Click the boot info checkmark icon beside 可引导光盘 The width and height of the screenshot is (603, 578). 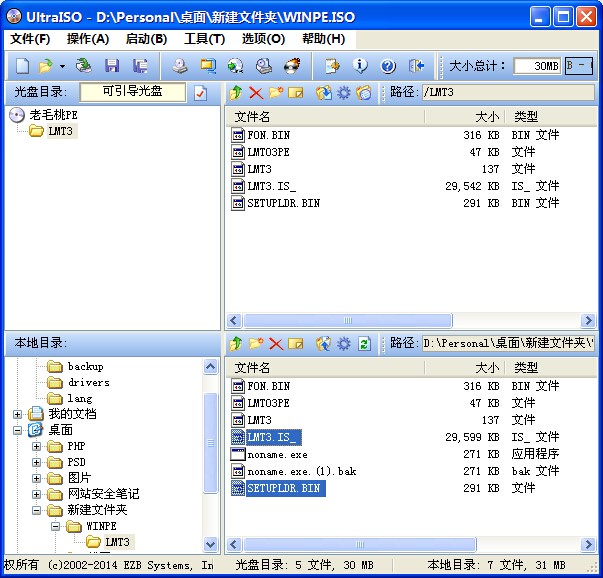(x=200, y=93)
